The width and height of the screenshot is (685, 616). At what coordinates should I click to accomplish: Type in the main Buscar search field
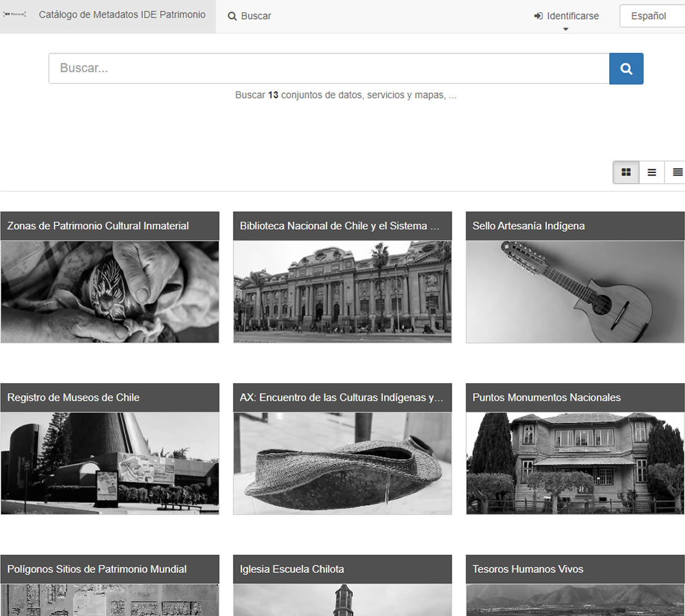[x=328, y=68]
